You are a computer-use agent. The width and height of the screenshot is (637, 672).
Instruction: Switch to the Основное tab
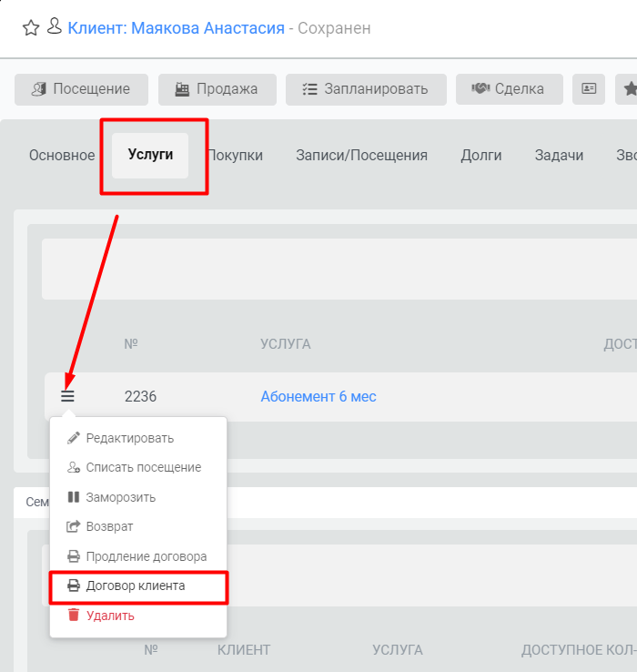click(x=62, y=155)
